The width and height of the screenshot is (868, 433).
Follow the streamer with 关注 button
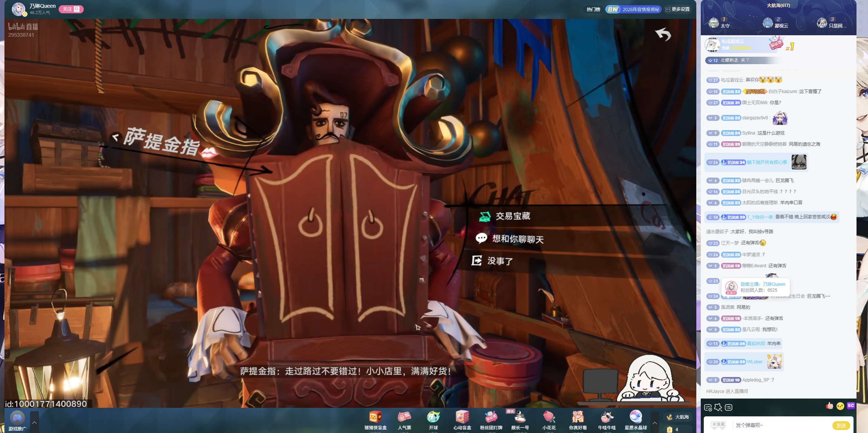[71, 9]
